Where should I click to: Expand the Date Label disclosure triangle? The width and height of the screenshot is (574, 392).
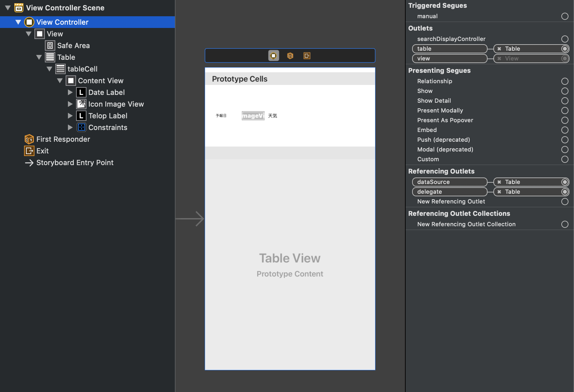pos(70,92)
